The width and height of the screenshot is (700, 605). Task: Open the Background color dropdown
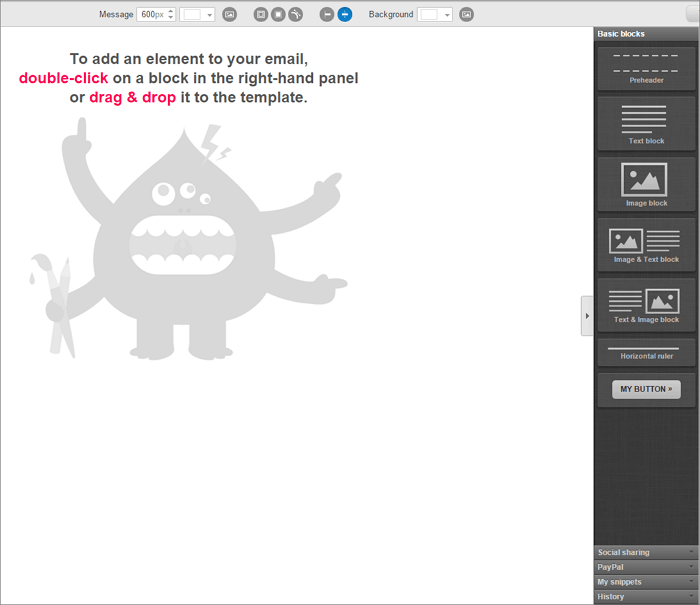pos(446,15)
